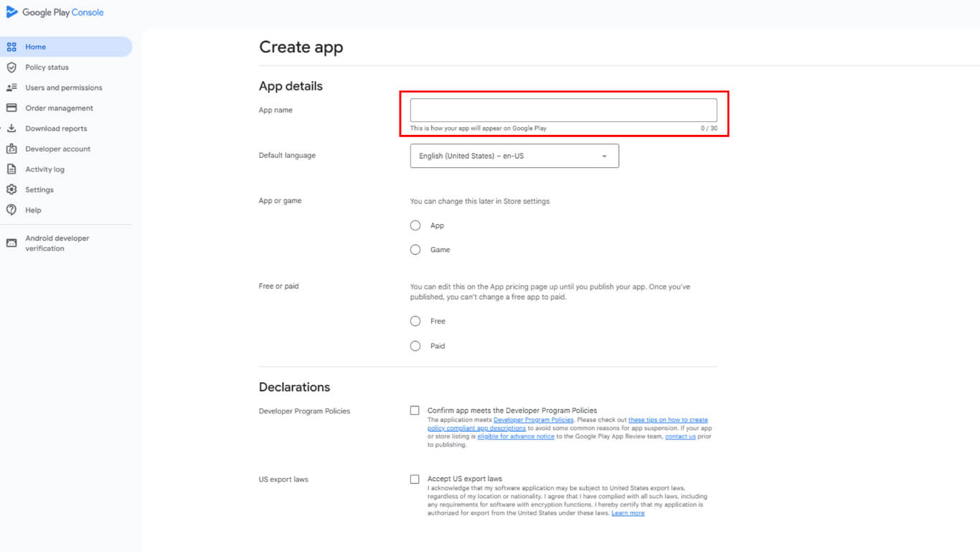
Task: Click the Learn more link
Action: point(628,513)
